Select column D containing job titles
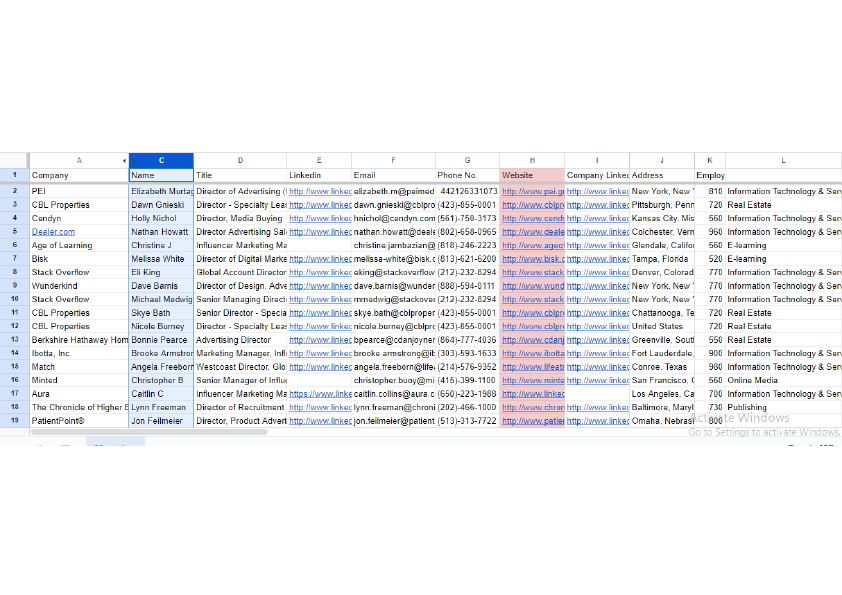The image size is (842, 595). [x=240, y=160]
